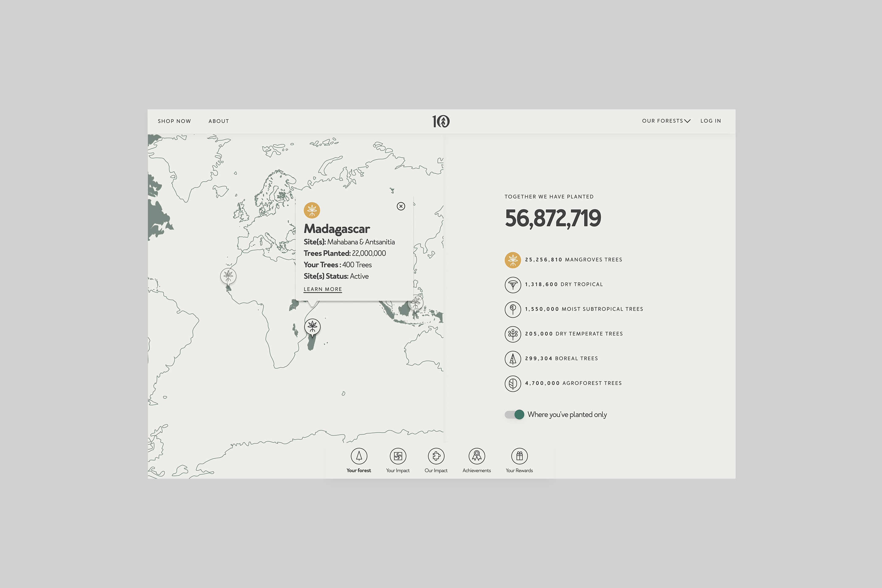The height and width of the screenshot is (588, 882).
Task: Close the Madagascar info popup
Action: (x=401, y=206)
